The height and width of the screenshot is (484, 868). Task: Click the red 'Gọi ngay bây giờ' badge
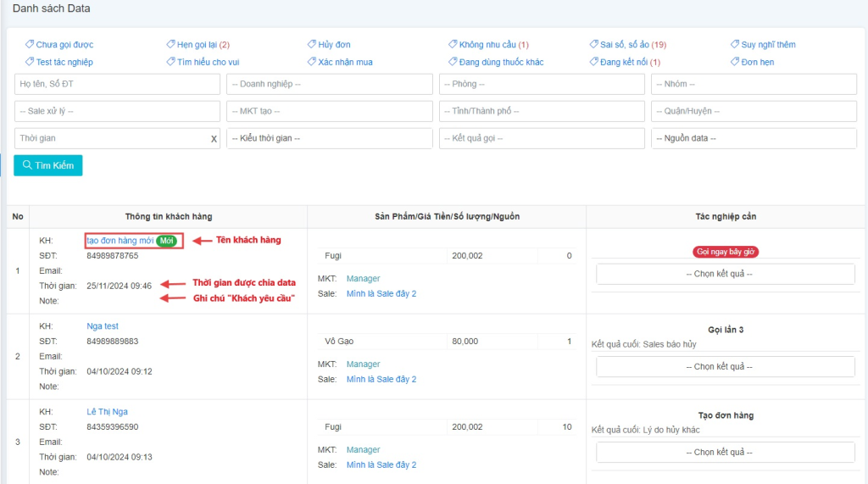726,252
